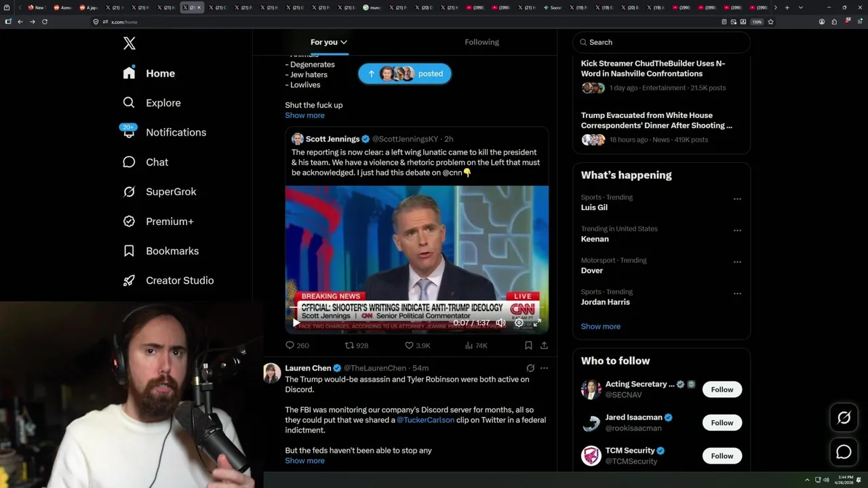The height and width of the screenshot is (488, 868).
Task: Open the @ScottJenningsKY handle link
Action: pos(405,139)
